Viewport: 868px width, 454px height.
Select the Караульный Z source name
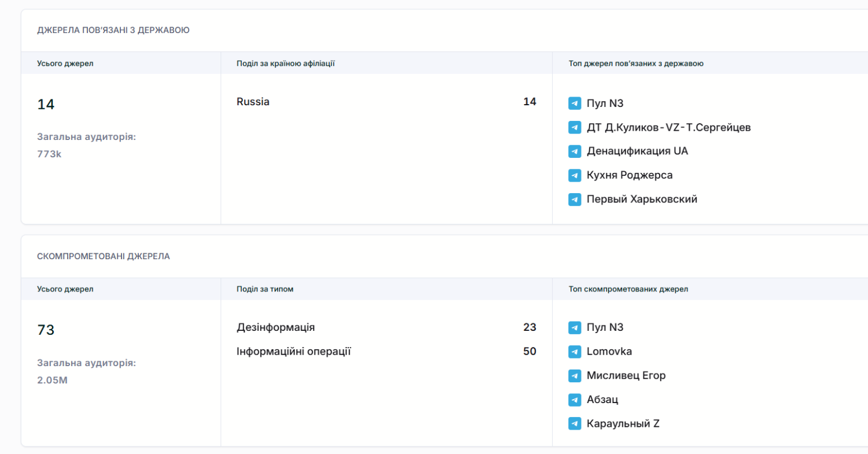coord(623,423)
